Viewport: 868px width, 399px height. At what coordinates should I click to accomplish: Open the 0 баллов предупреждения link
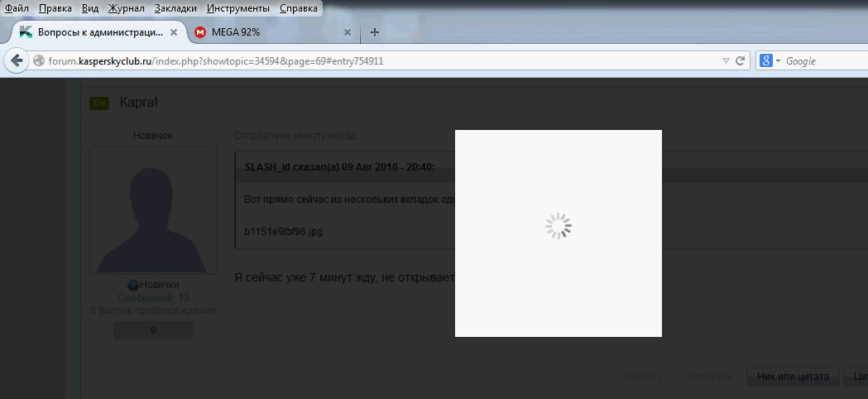click(153, 310)
